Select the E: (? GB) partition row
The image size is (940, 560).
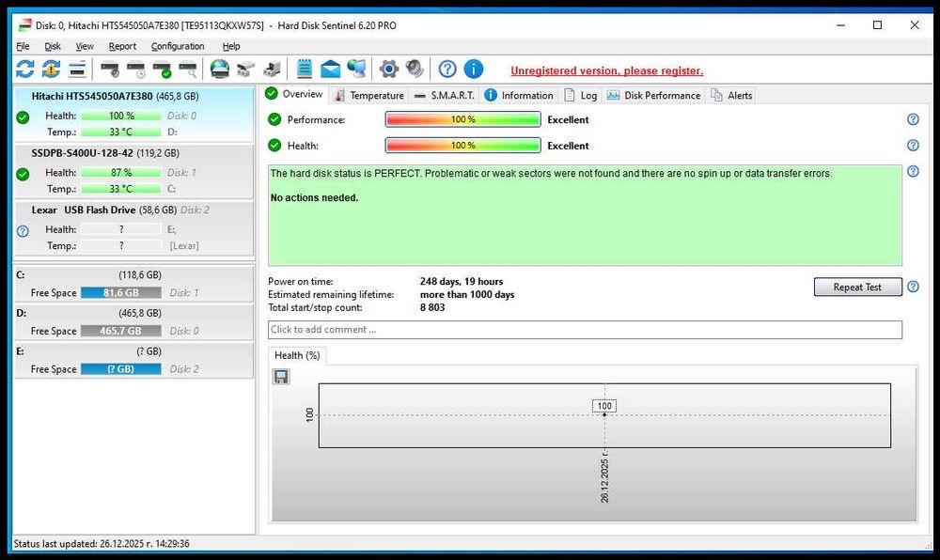coord(133,360)
